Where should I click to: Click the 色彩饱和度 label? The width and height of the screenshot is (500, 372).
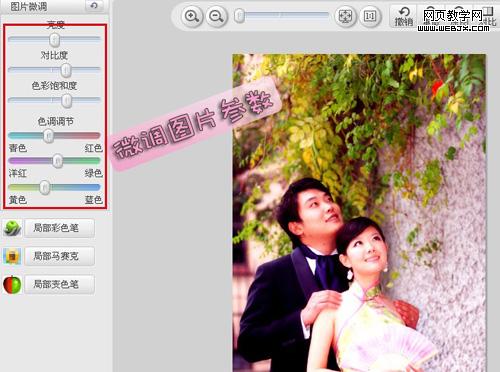54,86
